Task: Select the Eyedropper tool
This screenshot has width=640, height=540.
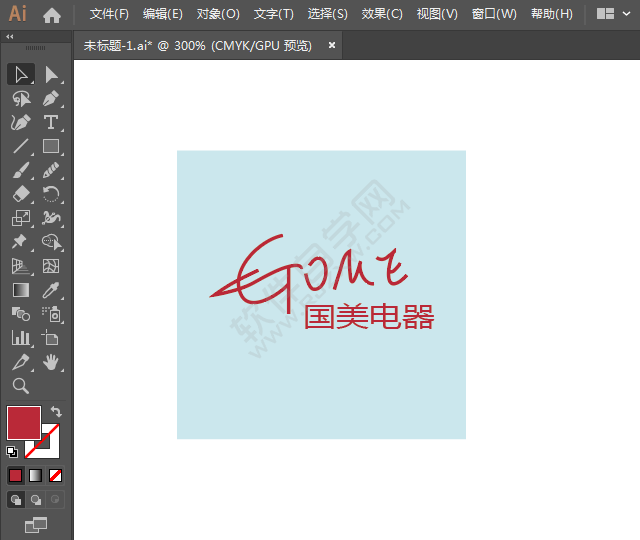Action: 51,290
